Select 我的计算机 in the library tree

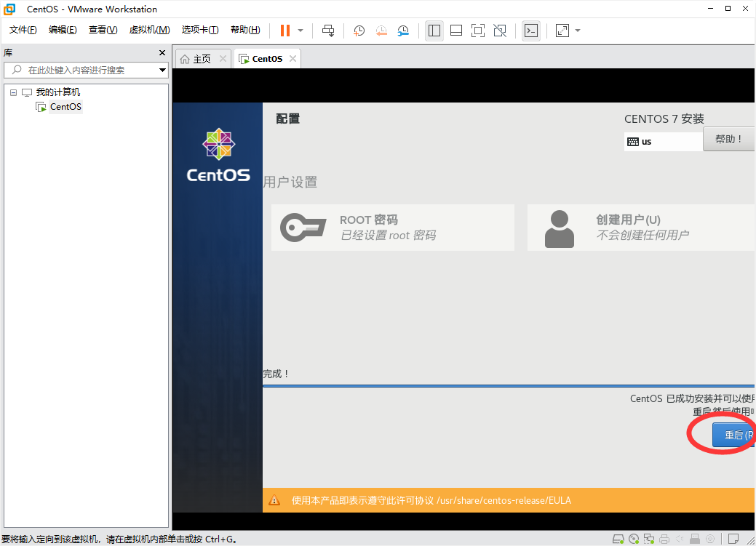[x=58, y=92]
